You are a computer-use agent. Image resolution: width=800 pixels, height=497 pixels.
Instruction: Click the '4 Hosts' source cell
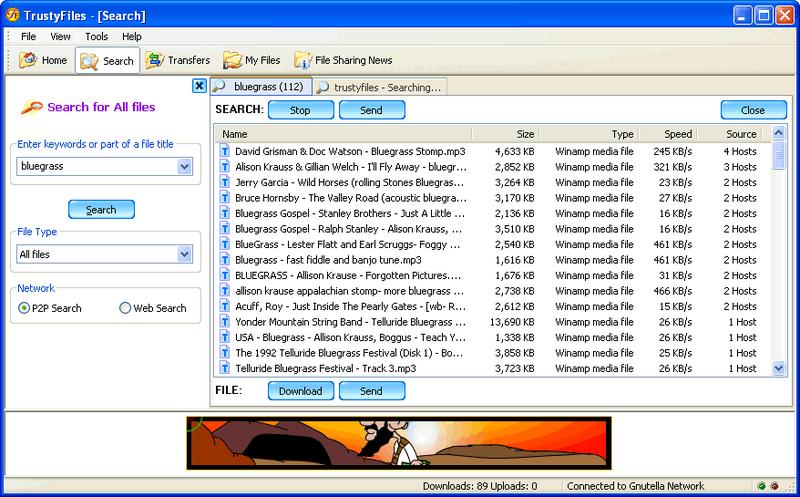740,152
